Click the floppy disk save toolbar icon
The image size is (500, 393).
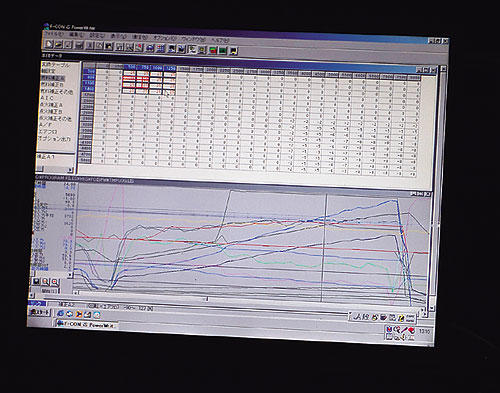79,45
